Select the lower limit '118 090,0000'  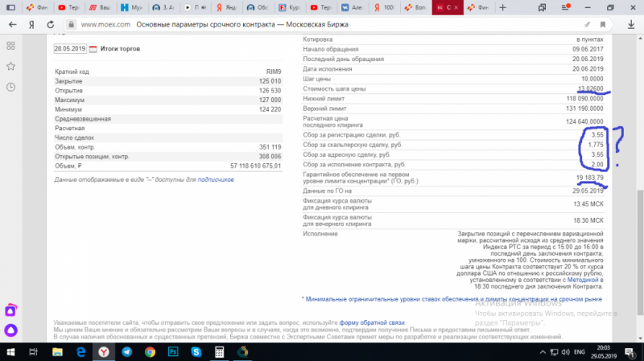point(585,99)
